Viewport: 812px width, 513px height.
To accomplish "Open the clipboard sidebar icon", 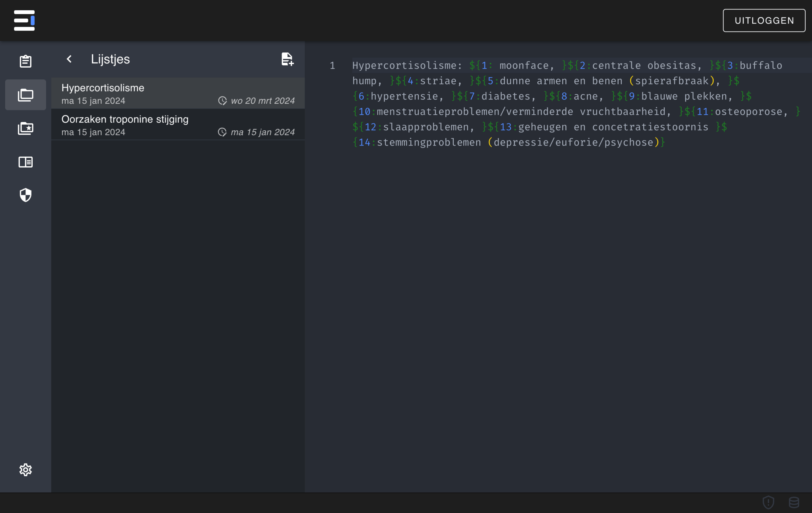I will click(25, 61).
